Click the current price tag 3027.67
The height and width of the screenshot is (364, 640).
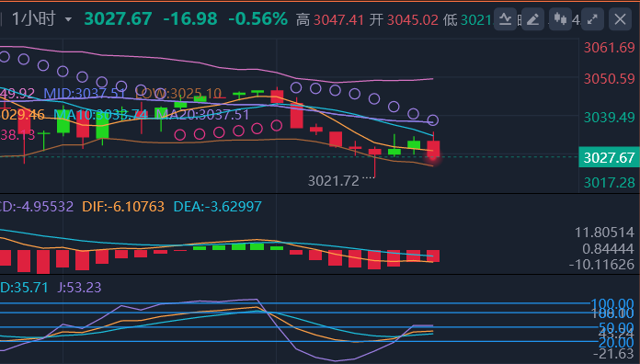pyautogui.click(x=609, y=157)
